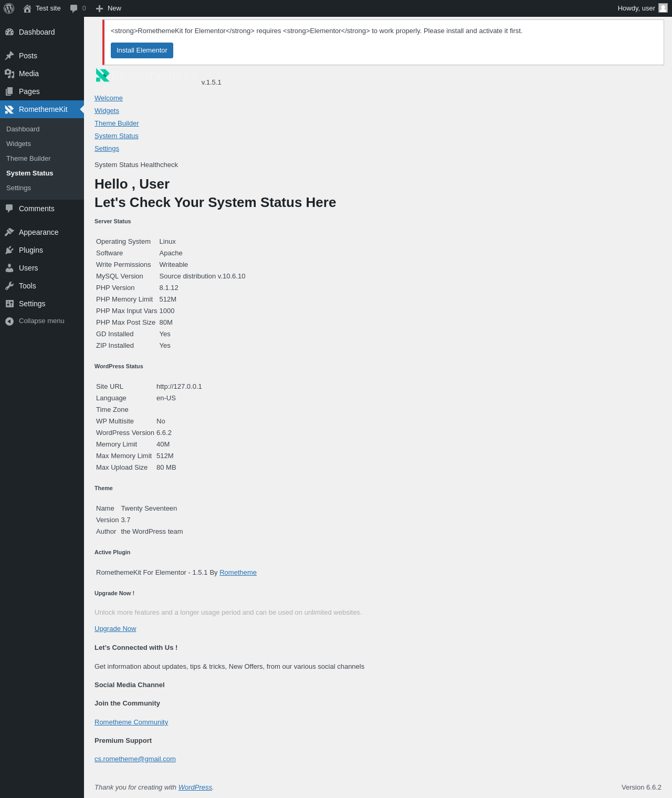Viewport: 672px width, 798px height.
Task: Click the Upgrade Now link
Action: [115, 629]
